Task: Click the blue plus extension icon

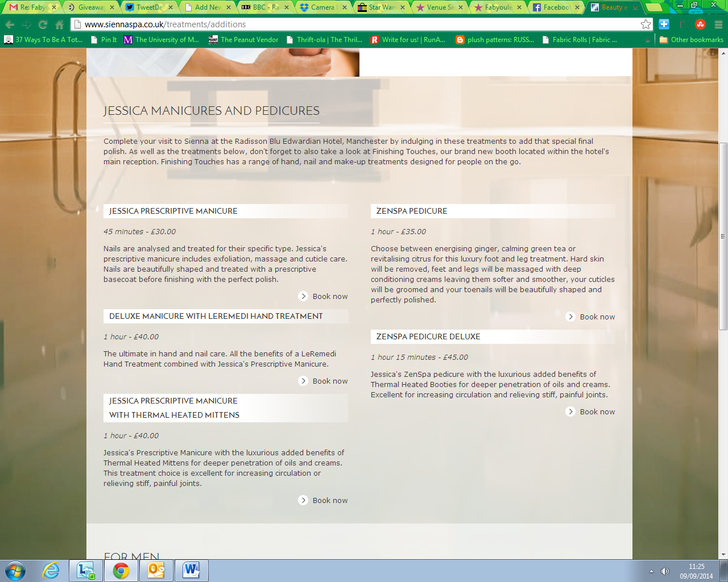Action: coord(664,24)
